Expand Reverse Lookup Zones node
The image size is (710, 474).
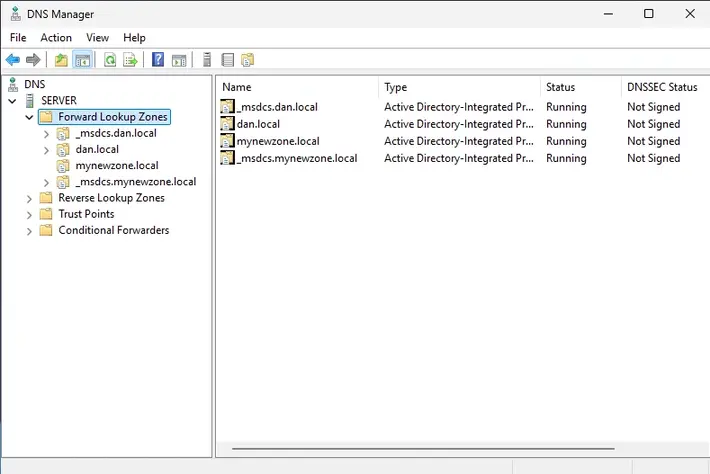coord(29,199)
